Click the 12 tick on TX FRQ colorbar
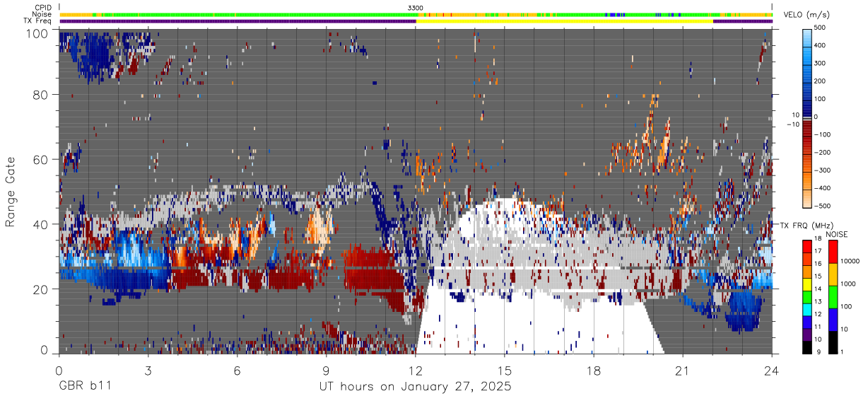The height and width of the screenshot is (401, 868). (819, 314)
